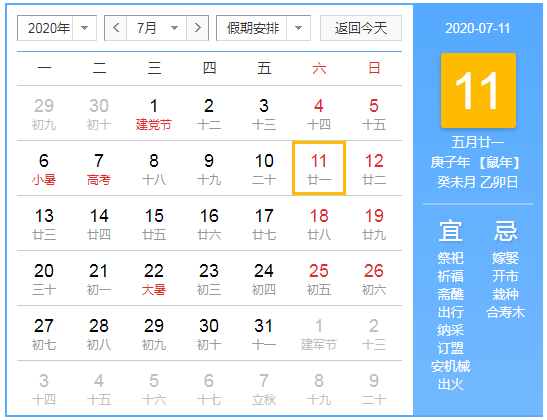Expand the 假期安排 holiday dropdown
Screen dimensions: 547x420
263,28
